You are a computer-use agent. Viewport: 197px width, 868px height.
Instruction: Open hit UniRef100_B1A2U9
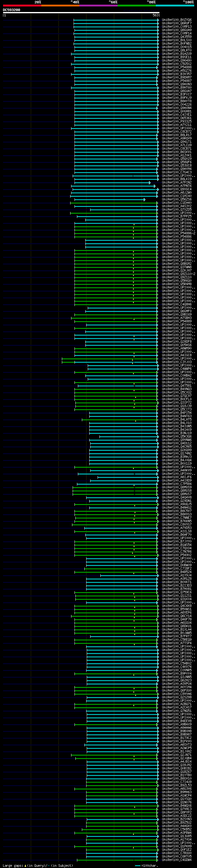(x=176, y=54)
